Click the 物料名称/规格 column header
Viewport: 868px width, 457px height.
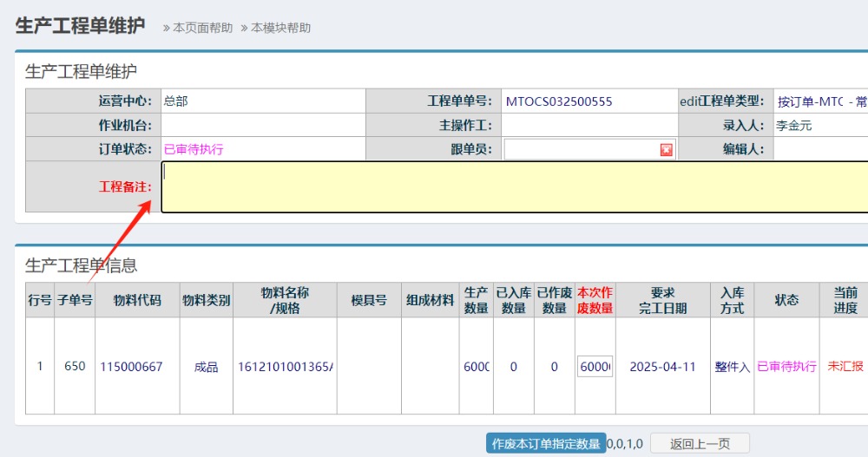(x=285, y=300)
